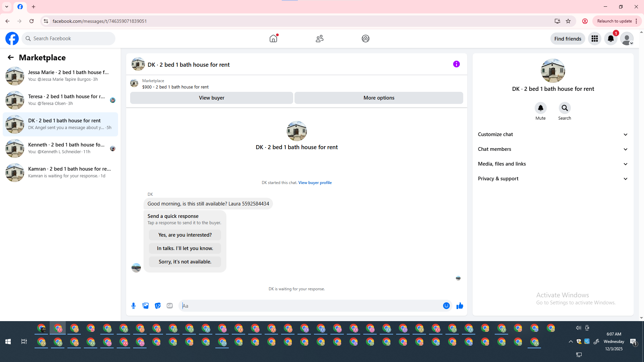Open the Chrome profile icon
644x362 pixels.
point(585,21)
